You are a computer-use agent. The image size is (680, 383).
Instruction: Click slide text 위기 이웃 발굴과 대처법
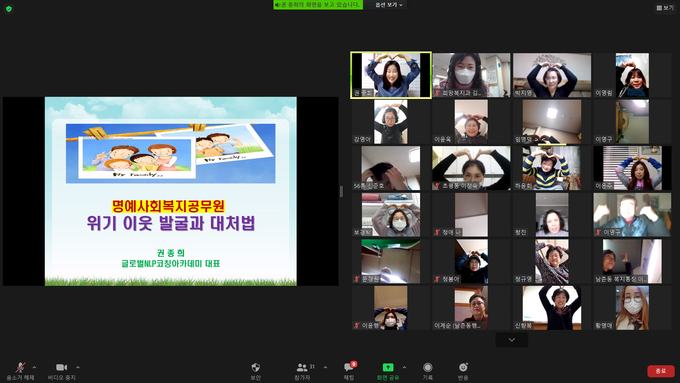coord(170,223)
